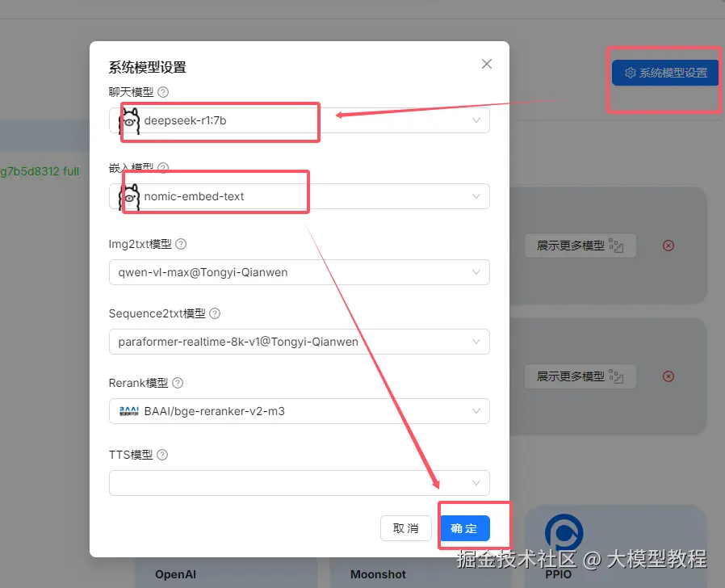Click the PPIO logo in the background
Image resolution: width=725 pixels, height=588 pixels.
564,532
